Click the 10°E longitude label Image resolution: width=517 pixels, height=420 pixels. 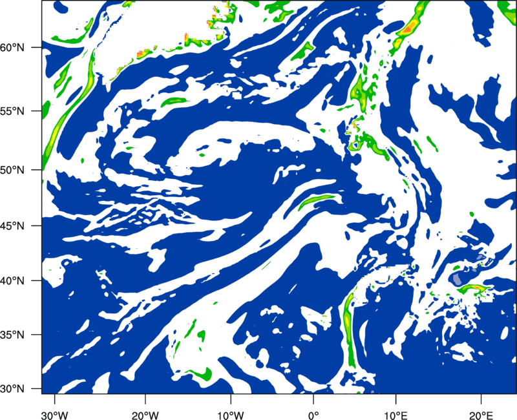[x=396, y=415]
